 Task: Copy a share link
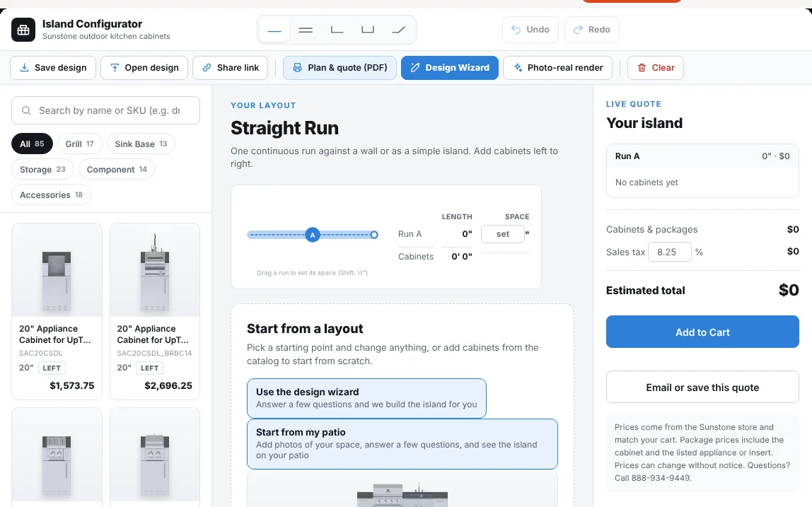231,68
